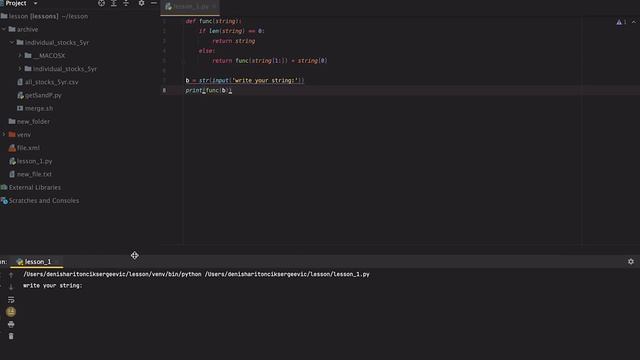Place cursor on 'return string' line
Screen dimensions: 640x360
pyautogui.click(x=233, y=41)
